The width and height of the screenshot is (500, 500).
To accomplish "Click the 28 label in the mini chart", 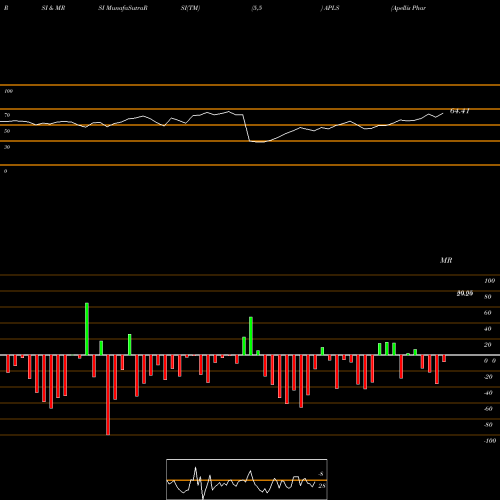I will coord(322,486).
